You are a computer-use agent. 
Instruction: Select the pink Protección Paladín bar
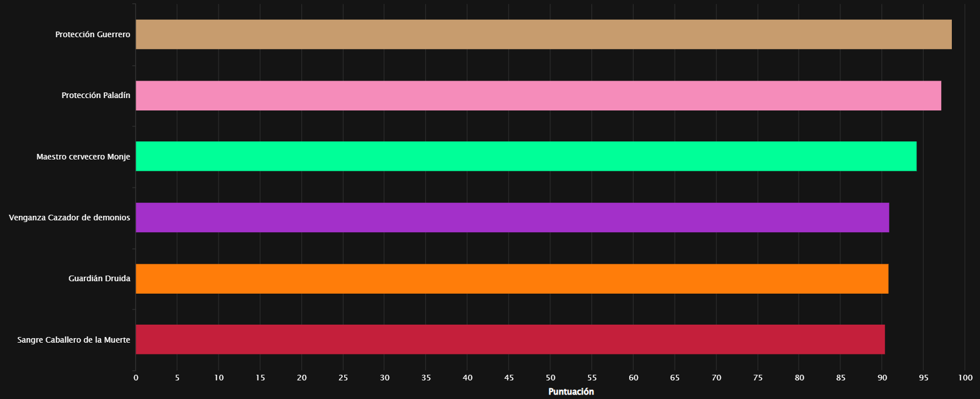[538, 95]
